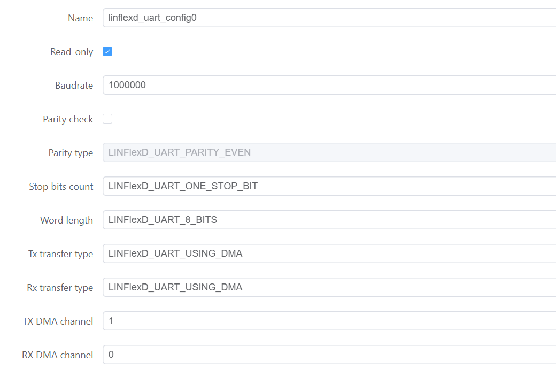
Task: Click the "Word length" label text
Action: (66, 220)
